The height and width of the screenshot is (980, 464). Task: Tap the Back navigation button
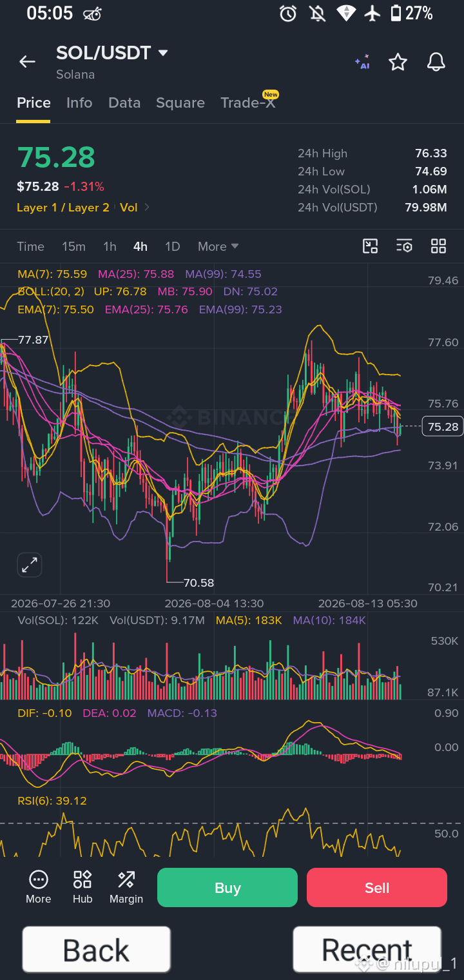tap(97, 950)
